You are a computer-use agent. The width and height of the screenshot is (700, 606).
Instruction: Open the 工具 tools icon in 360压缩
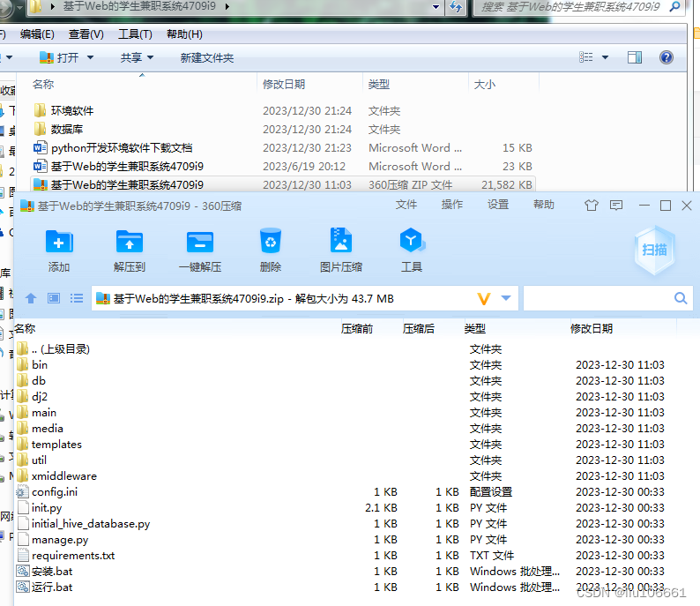pos(412,240)
